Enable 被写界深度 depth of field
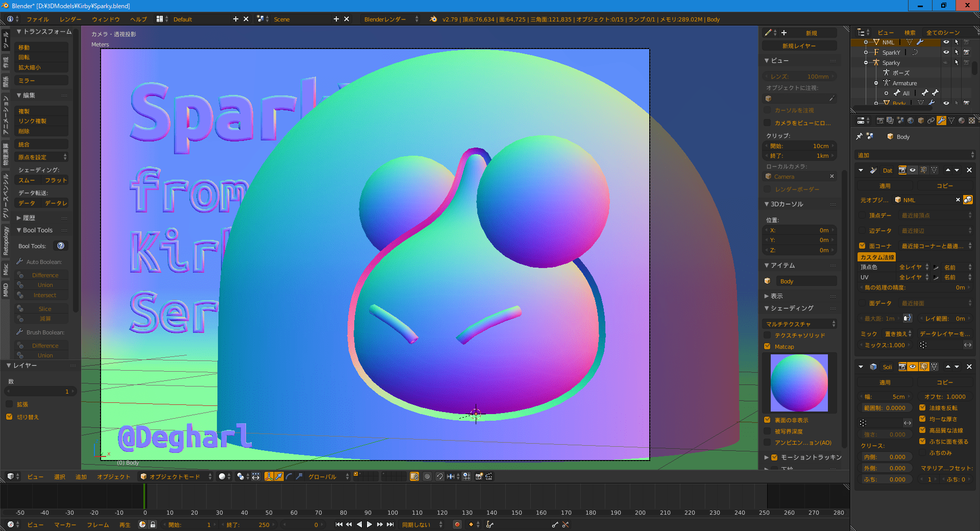The height and width of the screenshot is (531, 980). click(767, 431)
